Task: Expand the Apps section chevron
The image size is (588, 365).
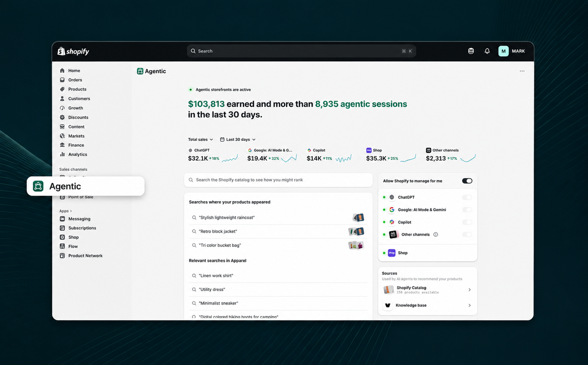Action: click(x=71, y=211)
